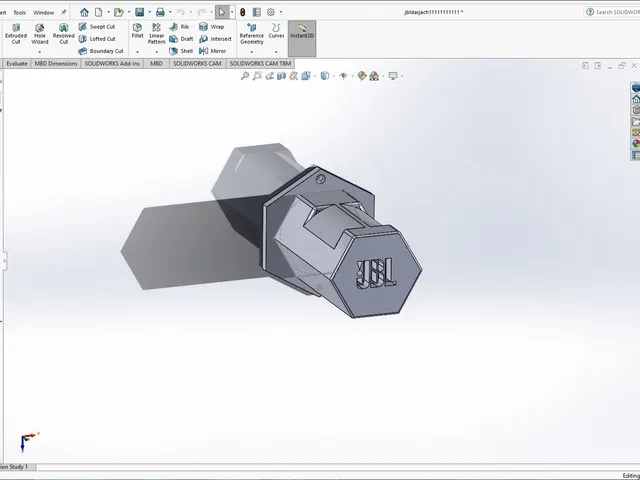Screen dimensions: 640x480
Task: Switch to the MBD tab
Action: pyautogui.click(x=156, y=64)
